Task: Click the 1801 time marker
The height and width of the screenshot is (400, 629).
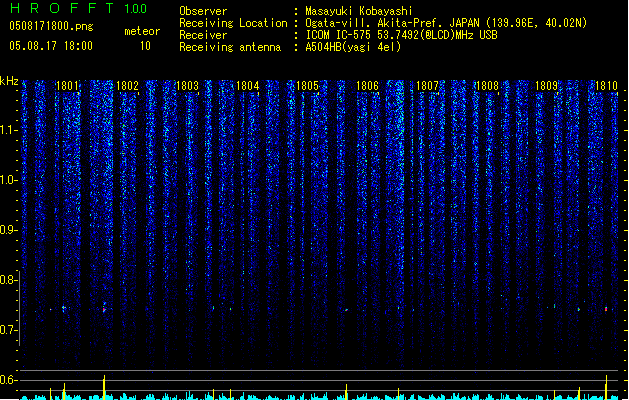Action: click(67, 86)
